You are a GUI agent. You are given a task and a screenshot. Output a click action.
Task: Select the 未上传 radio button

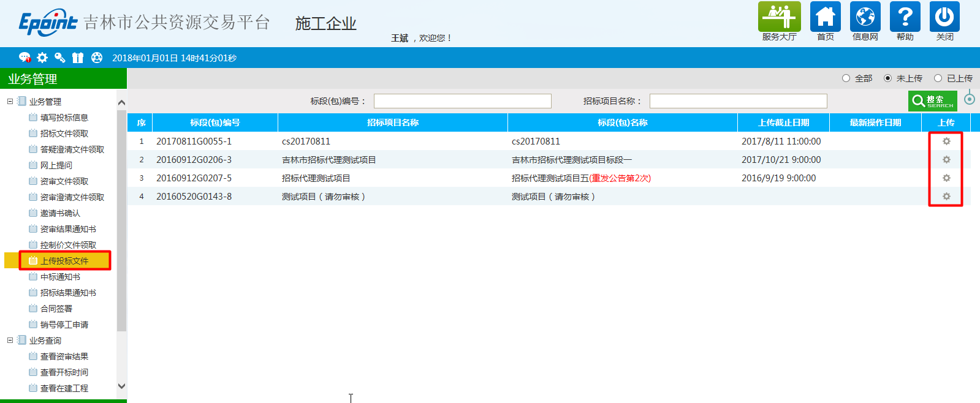[887, 78]
